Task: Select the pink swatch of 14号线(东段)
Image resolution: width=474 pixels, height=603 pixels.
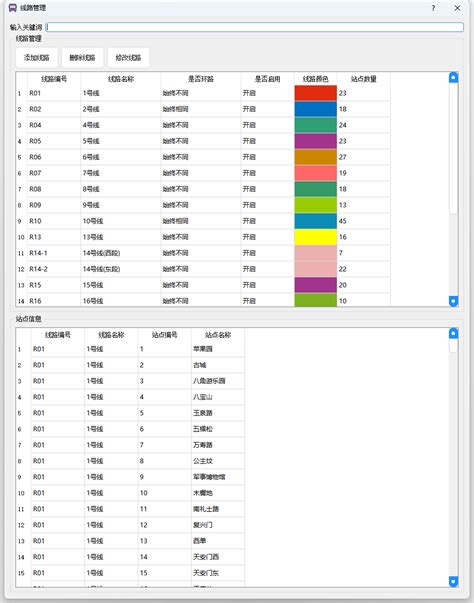Action: [x=316, y=269]
